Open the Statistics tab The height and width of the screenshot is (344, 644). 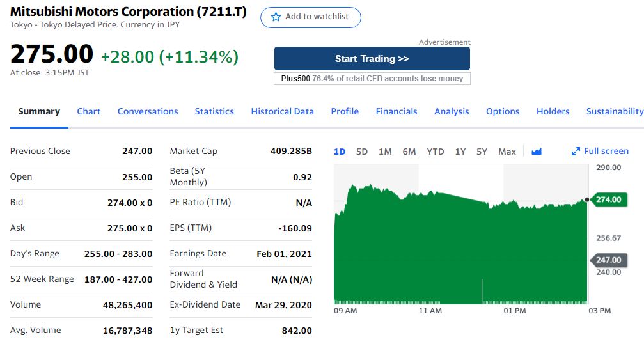(214, 111)
